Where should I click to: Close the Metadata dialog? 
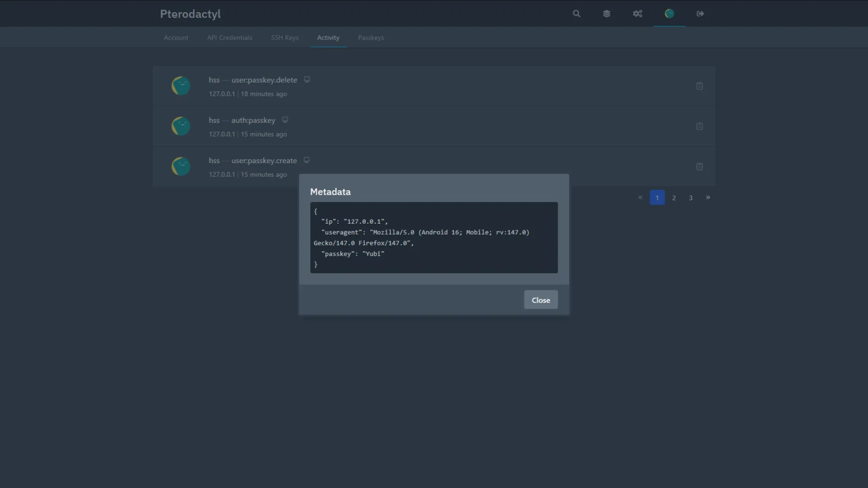541,300
